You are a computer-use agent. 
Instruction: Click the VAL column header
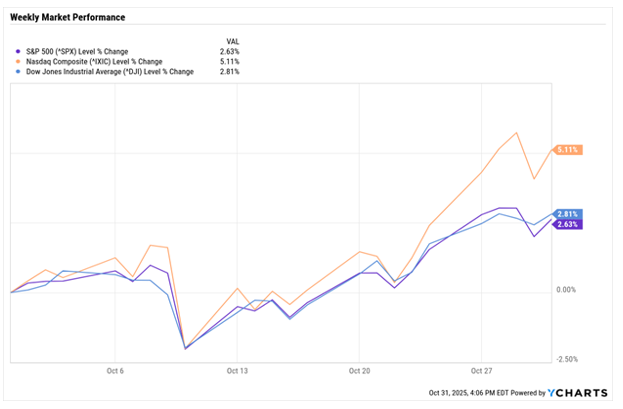[x=235, y=40]
